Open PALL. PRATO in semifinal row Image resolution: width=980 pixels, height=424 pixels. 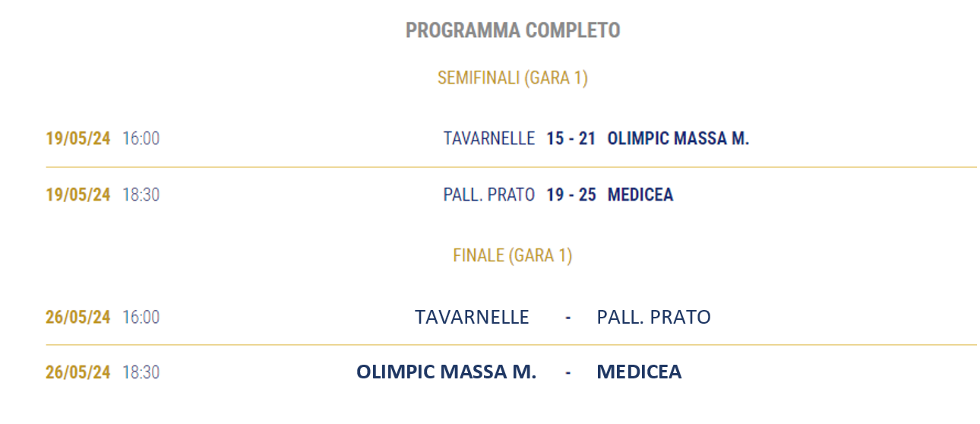point(489,195)
